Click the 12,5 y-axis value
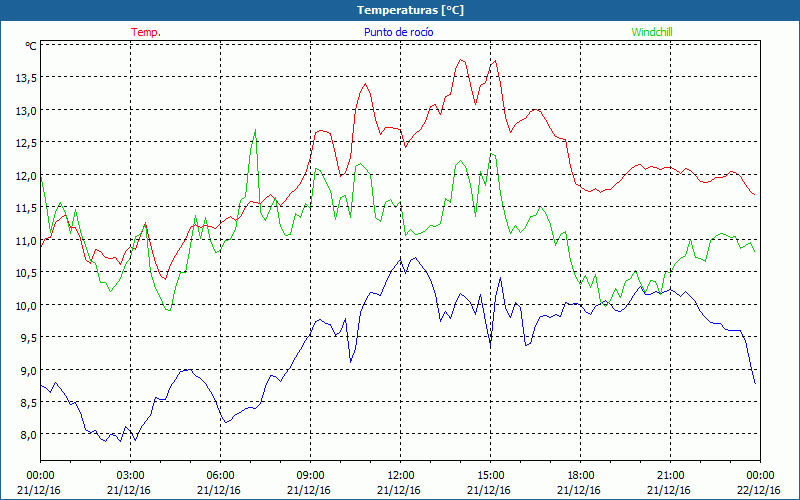 [26, 143]
